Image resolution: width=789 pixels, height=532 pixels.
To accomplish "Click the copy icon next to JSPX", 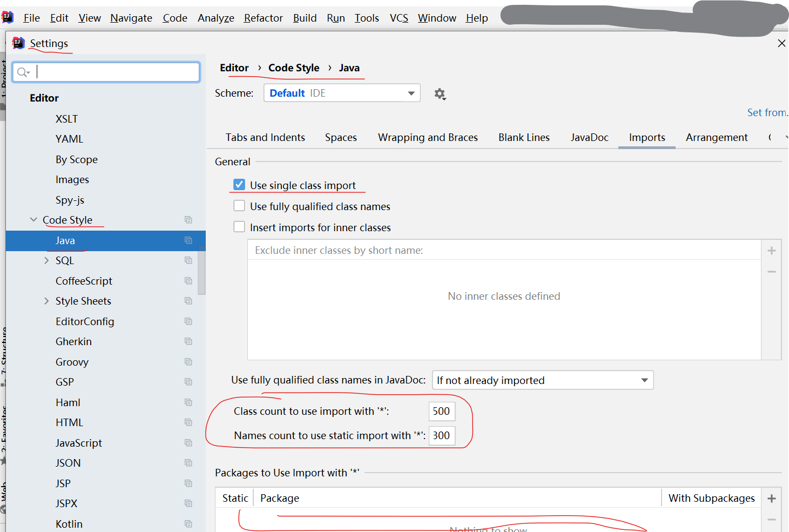I will click(x=188, y=503).
